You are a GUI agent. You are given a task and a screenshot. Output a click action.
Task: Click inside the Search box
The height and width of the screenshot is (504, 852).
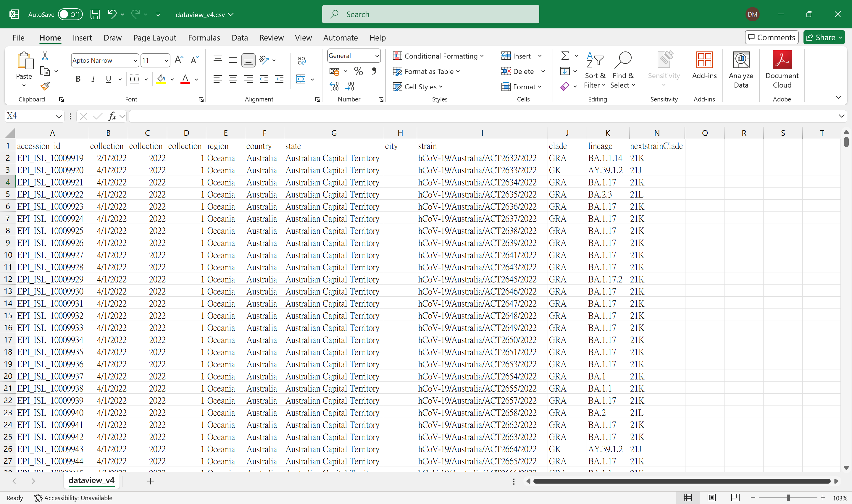[x=430, y=14]
